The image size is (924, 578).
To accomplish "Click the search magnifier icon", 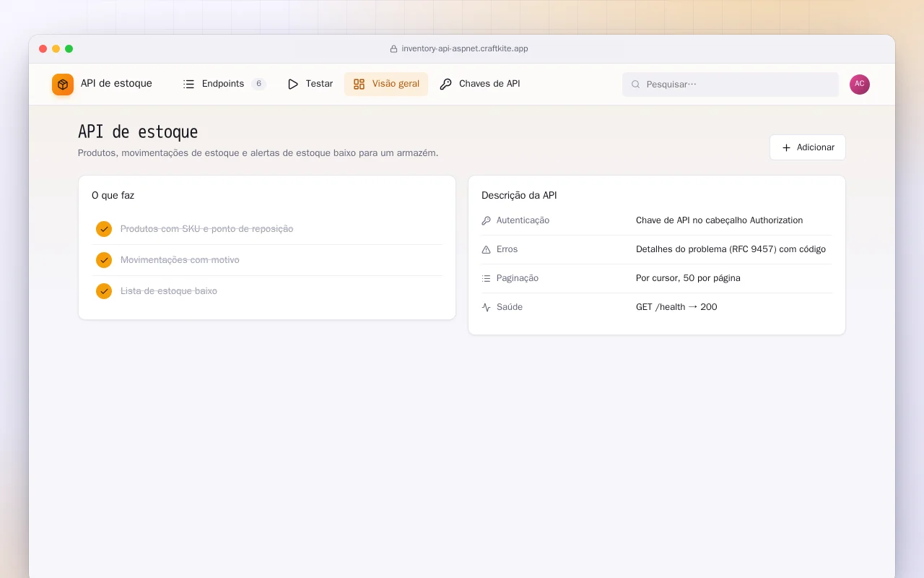I will pos(636,85).
